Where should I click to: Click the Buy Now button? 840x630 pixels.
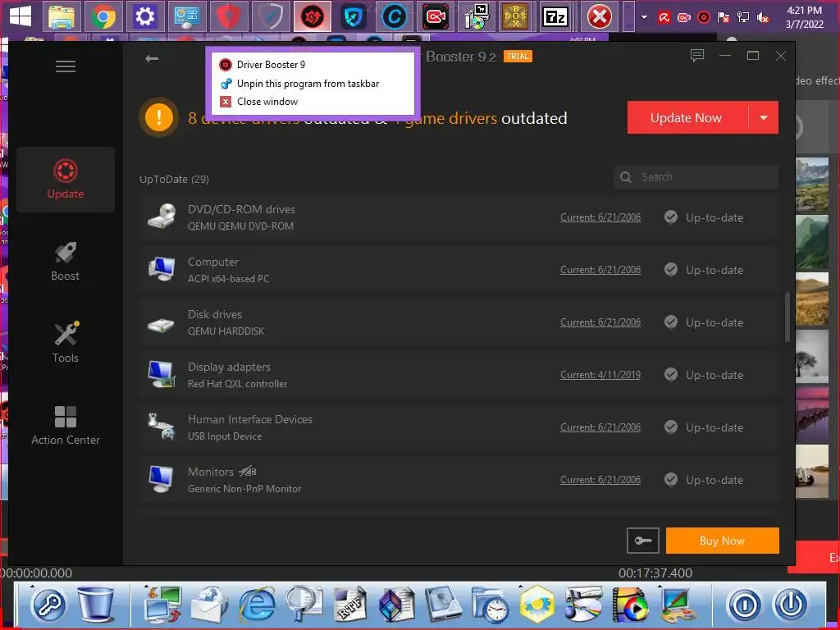point(722,541)
